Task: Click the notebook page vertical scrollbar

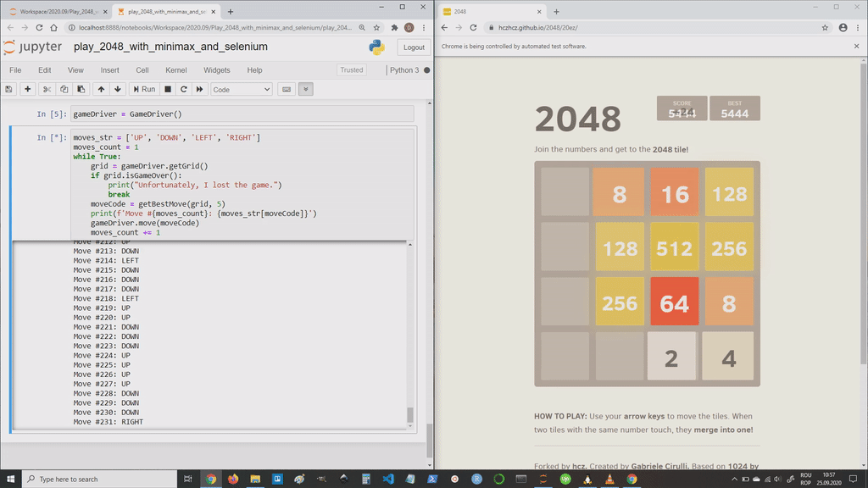Action: click(x=430, y=440)
